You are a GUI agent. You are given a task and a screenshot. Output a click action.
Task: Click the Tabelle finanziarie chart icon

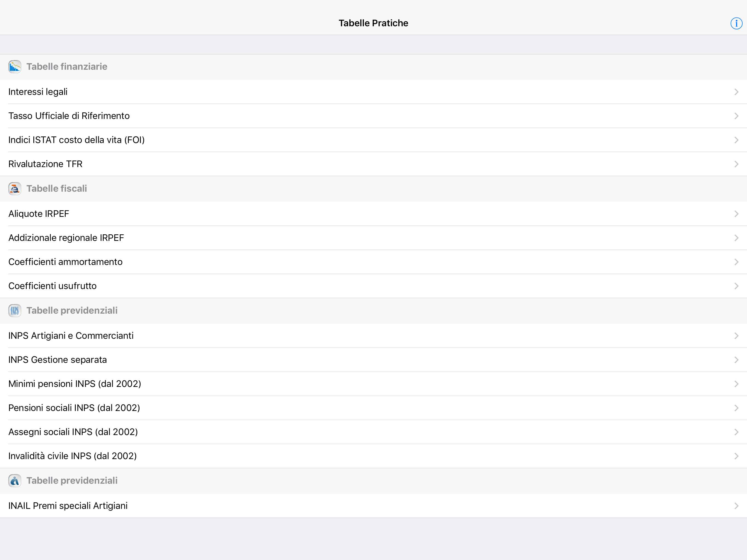pos(15,67)
